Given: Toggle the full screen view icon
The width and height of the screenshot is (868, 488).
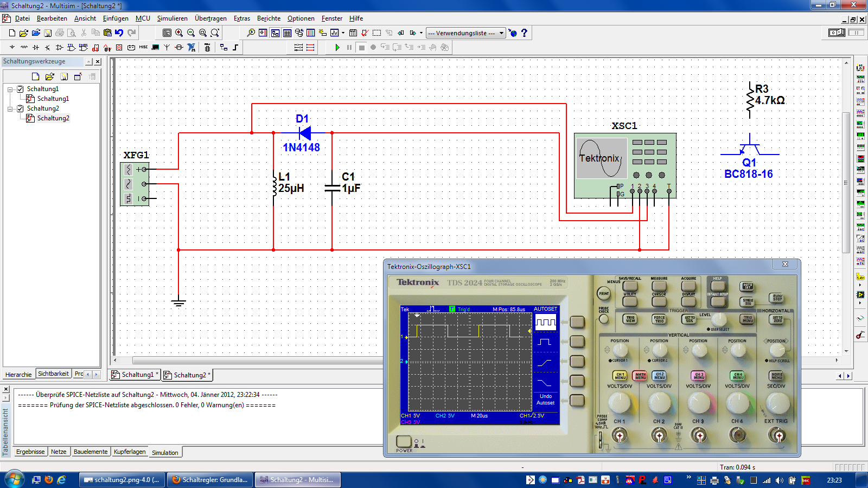Looking at the screenshot, I should coord(167,33).
